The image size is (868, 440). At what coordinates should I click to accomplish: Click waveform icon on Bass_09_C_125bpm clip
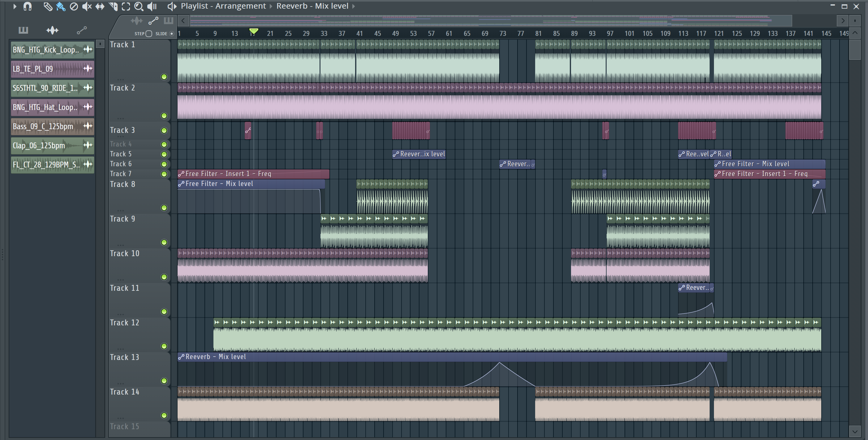(88, 126)
